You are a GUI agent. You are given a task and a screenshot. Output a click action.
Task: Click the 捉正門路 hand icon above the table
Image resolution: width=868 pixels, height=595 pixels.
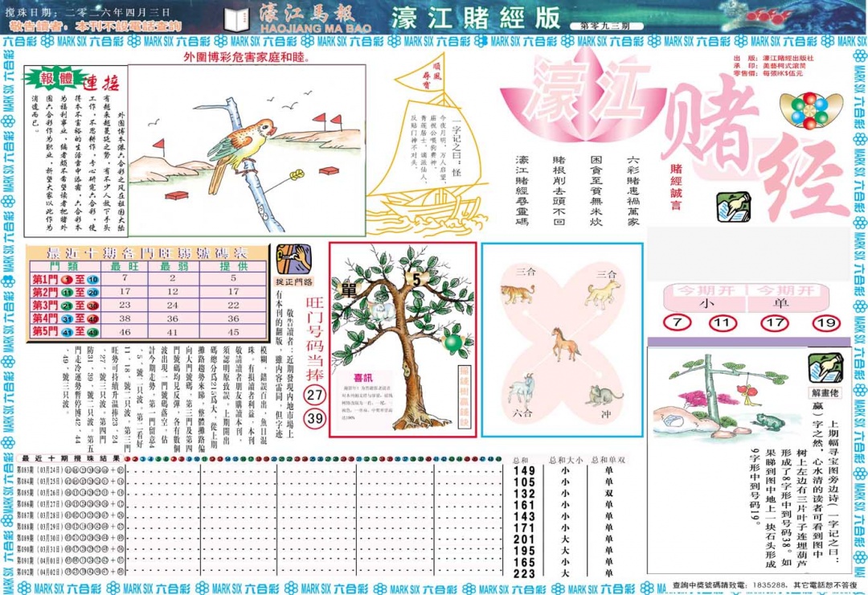(x=294, y=260)
